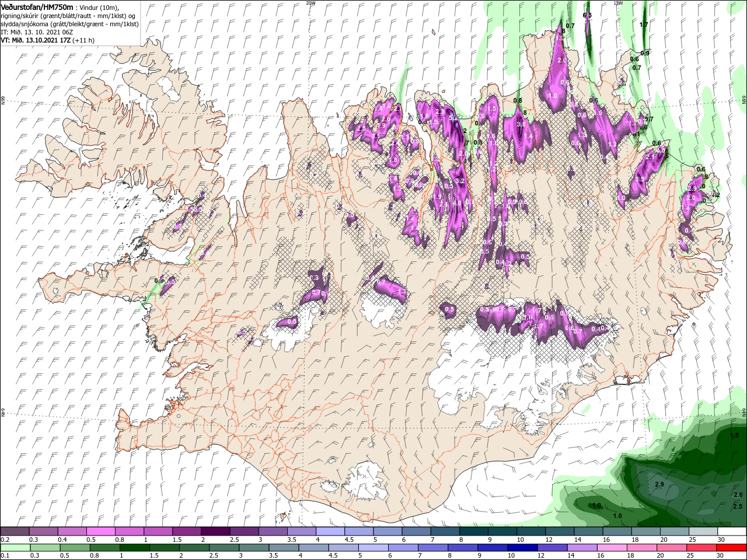Pick snow legend white swatch above 30
The image size is (747, 560).
[x=732, y=531]
